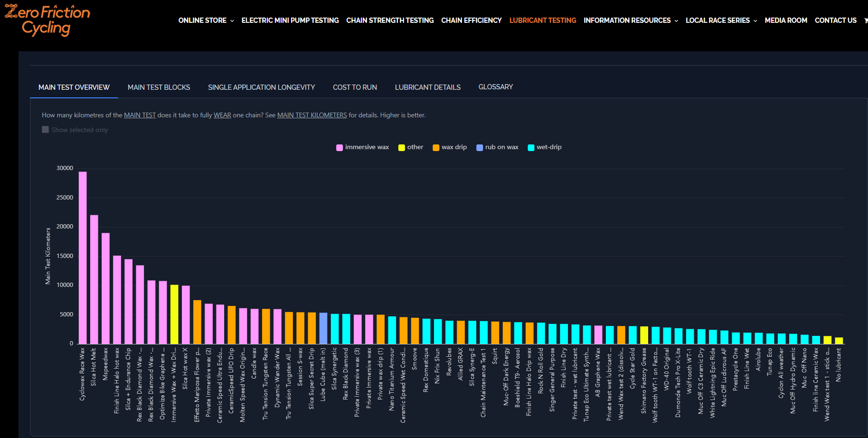Click the Rex Domestique bar
The width and height of the screenshot is (868, 438).
pos(426,332)
